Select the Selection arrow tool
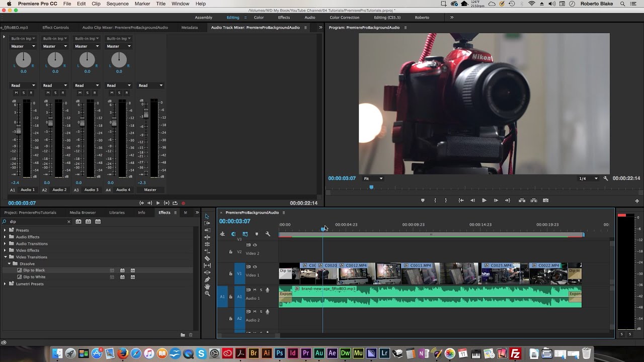The image size is (644, 362). tap(207, 216)
